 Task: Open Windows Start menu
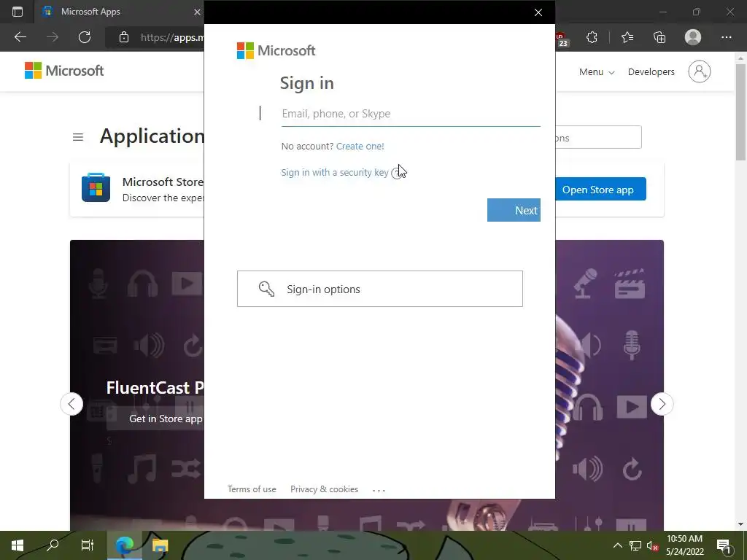pos(18,545)
